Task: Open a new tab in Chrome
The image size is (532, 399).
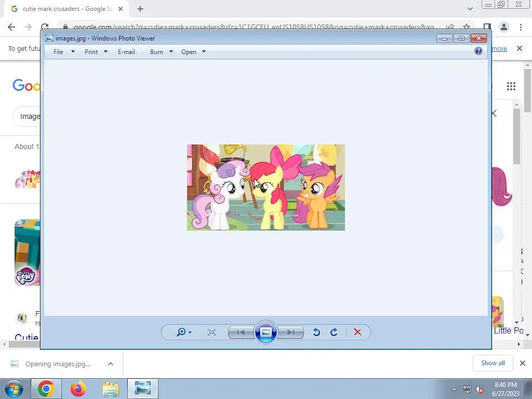Action: [x=140, y=9]
